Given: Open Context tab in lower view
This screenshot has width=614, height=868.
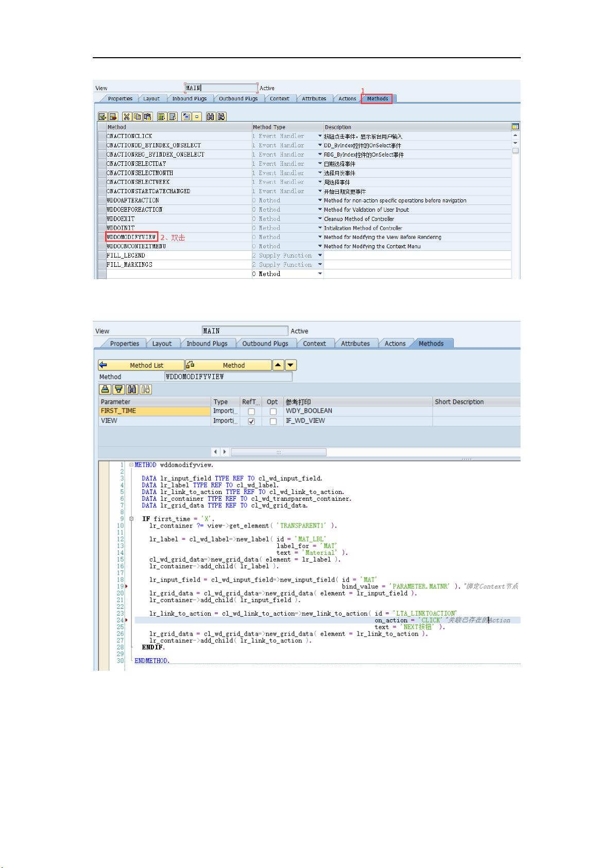Looking at the screenshot, I should 314,344.
